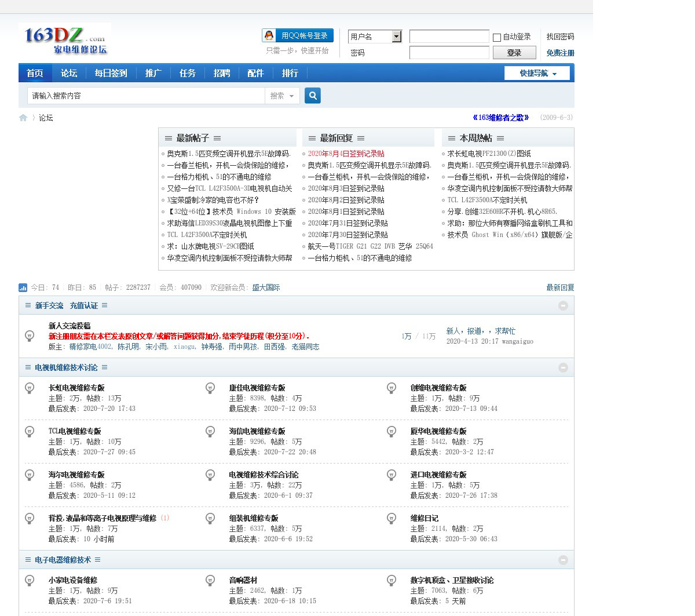Collapse the 电视机维修技术讨论 section

click(x=562, y=367)
